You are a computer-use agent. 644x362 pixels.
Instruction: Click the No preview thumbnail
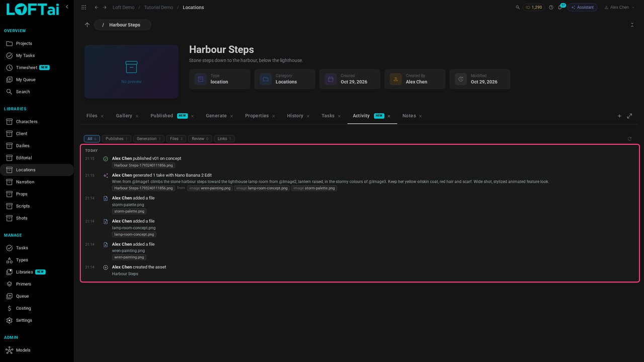131,72
